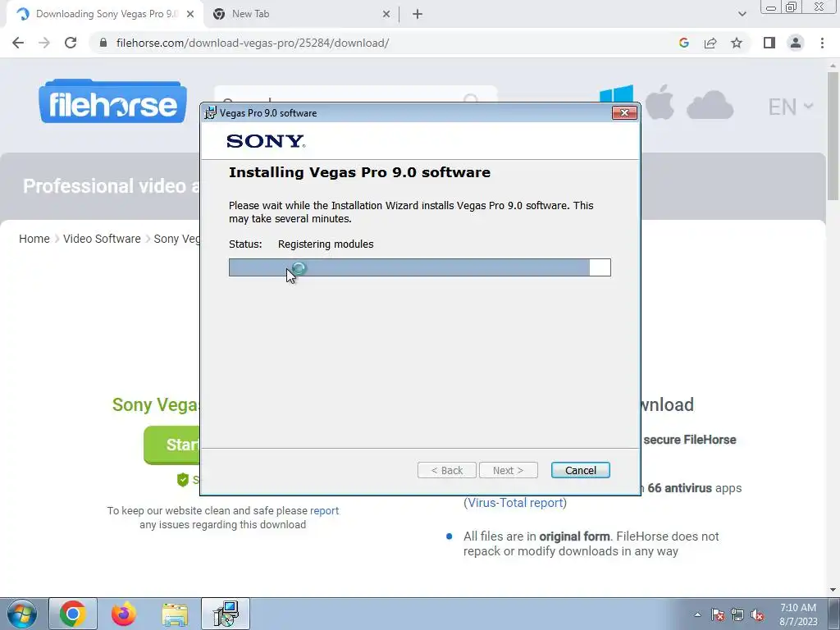840x630 pixels.
Task: Go to the Home breadcrumb
Action: pos(34,239)
